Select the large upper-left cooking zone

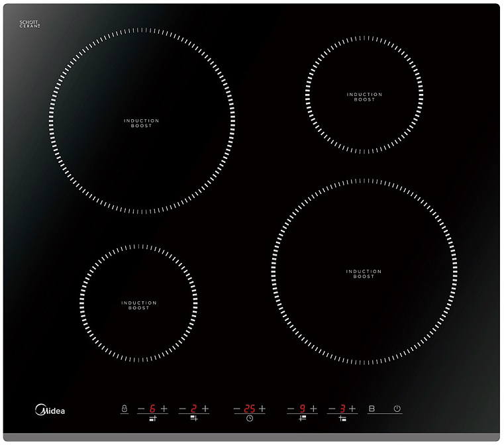click(142, 121)
